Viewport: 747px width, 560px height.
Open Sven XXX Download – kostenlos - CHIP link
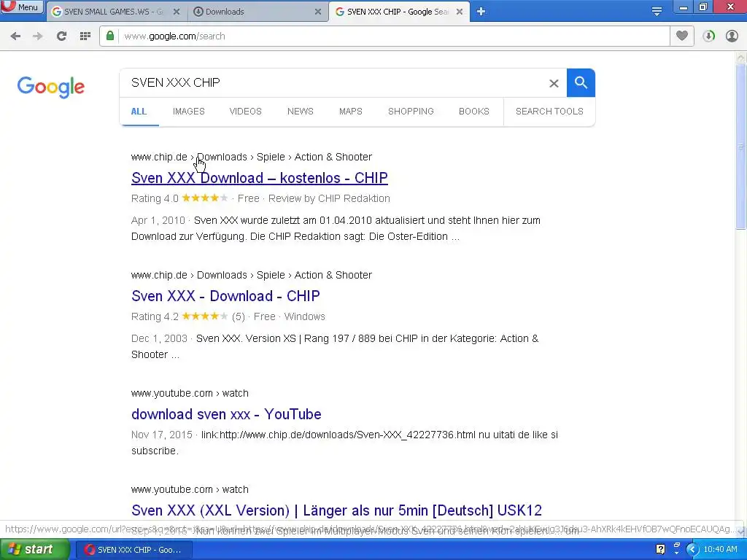[x=259, y=178]
